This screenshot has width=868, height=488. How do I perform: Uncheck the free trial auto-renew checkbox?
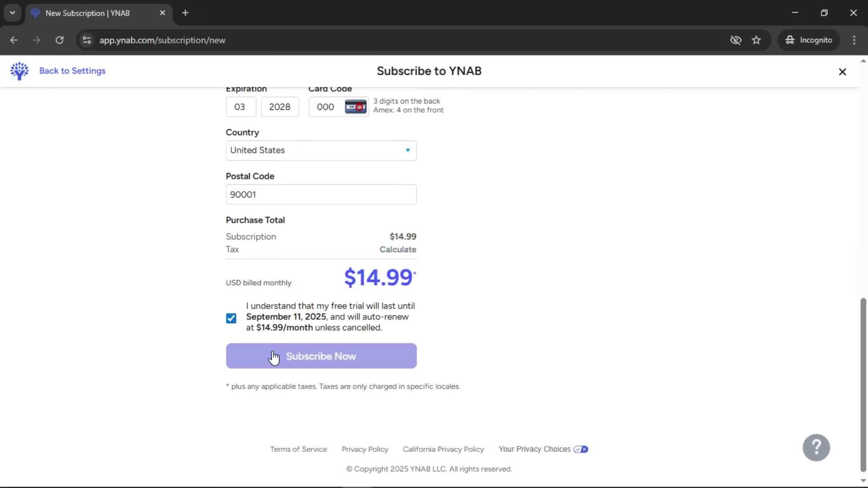pyautogui.click(x=231, y=318)
